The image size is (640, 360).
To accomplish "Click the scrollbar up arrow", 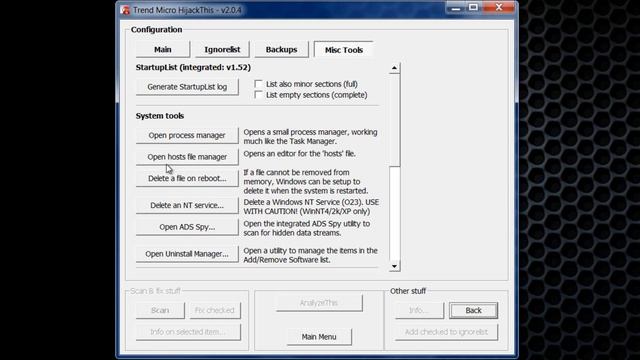I will [394, 68].
